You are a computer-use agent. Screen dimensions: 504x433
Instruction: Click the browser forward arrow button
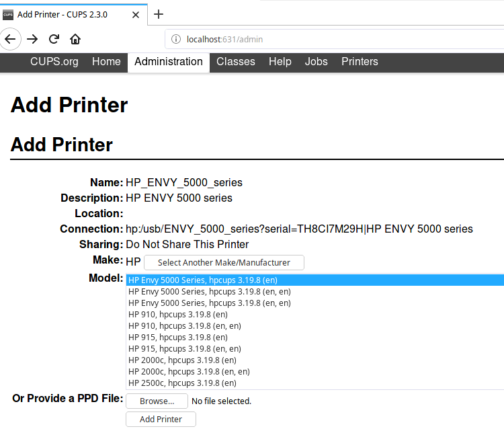(x=32, y=39)
